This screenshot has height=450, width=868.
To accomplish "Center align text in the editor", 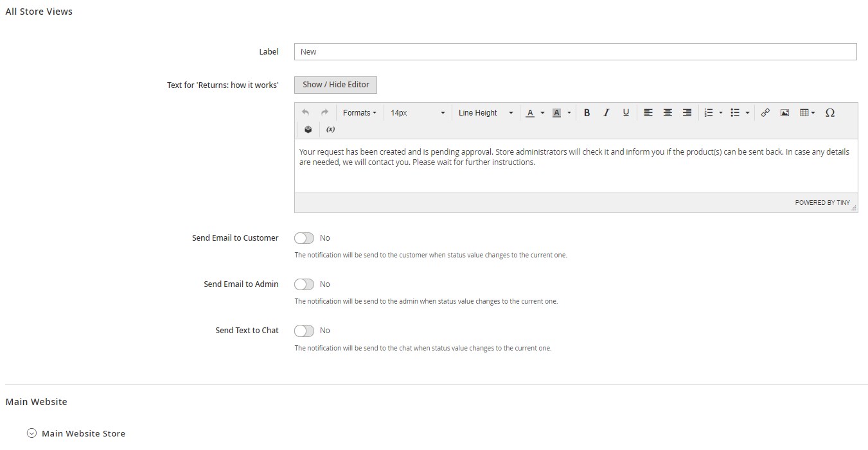I will [x=668, y=113].
